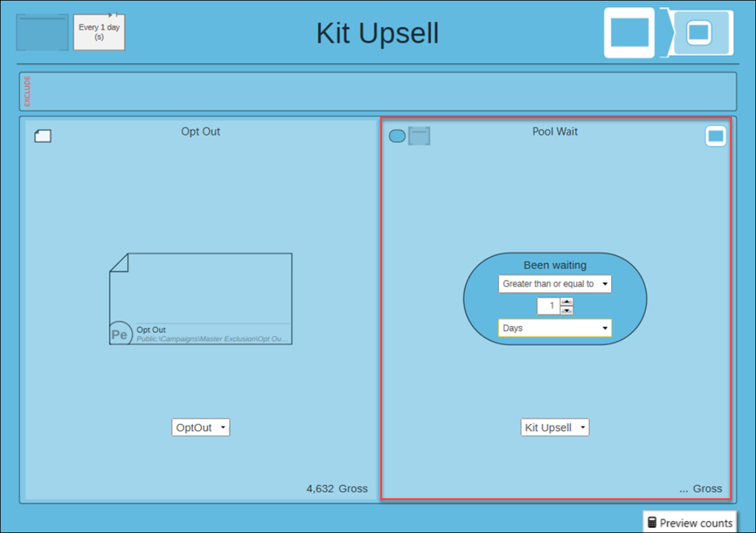Select the small pool view icon in the header

pyautogui.click(x=698, y=33)
